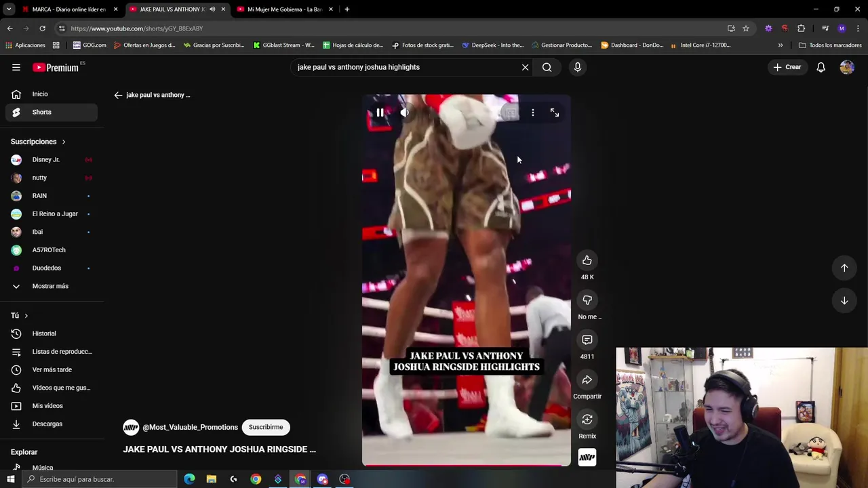Open a new browser tab
The image size is (868, 488).
point(347,9)
